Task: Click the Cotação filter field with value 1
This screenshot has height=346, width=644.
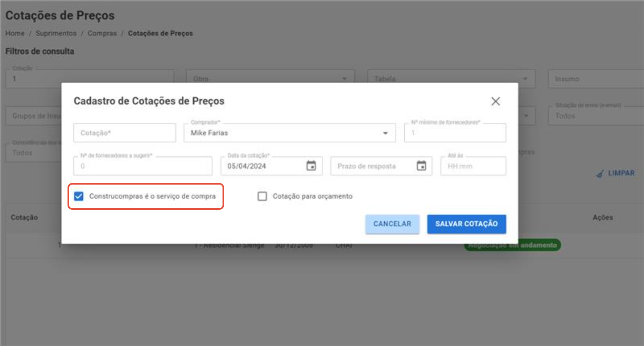Action: coord(89,79)
